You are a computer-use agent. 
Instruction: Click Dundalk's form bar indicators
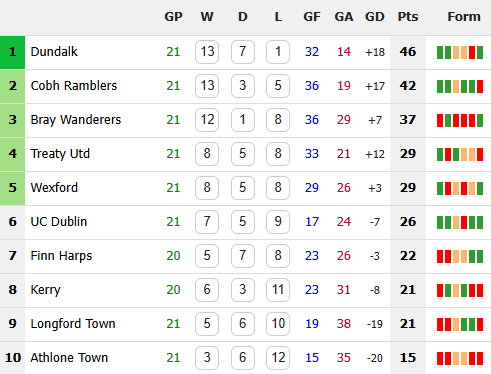(460, 52)
